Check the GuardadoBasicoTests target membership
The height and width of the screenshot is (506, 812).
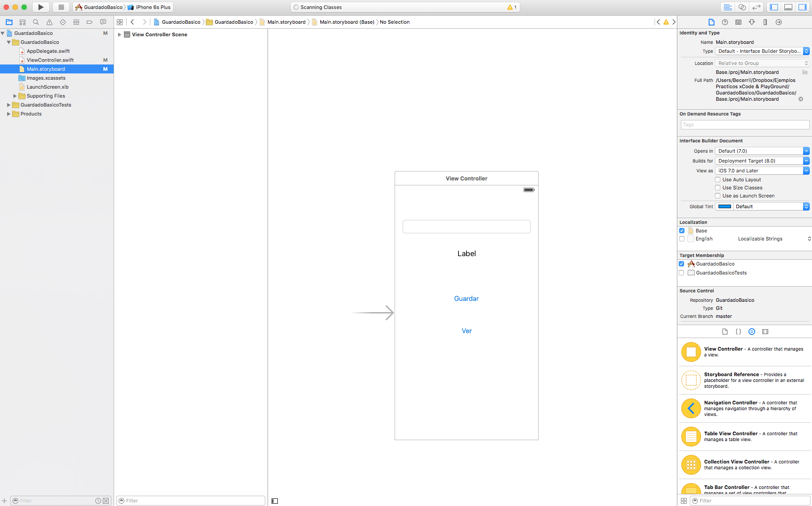(681, 273)
